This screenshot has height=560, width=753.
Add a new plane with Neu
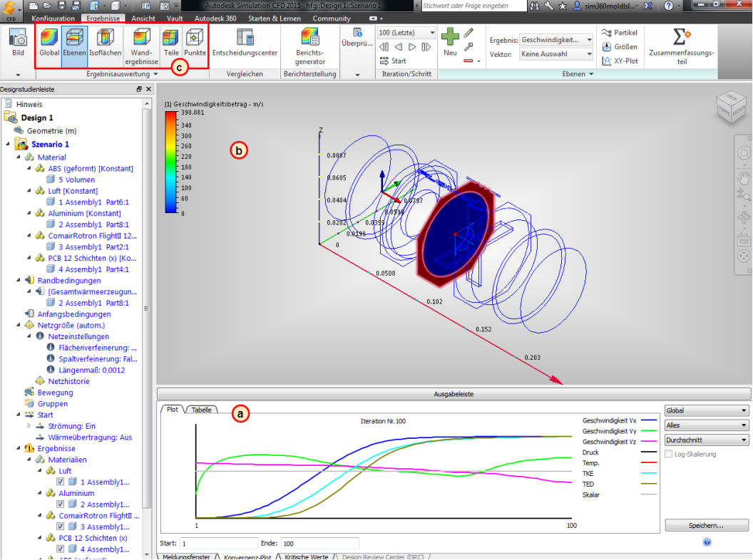[450, 42]
